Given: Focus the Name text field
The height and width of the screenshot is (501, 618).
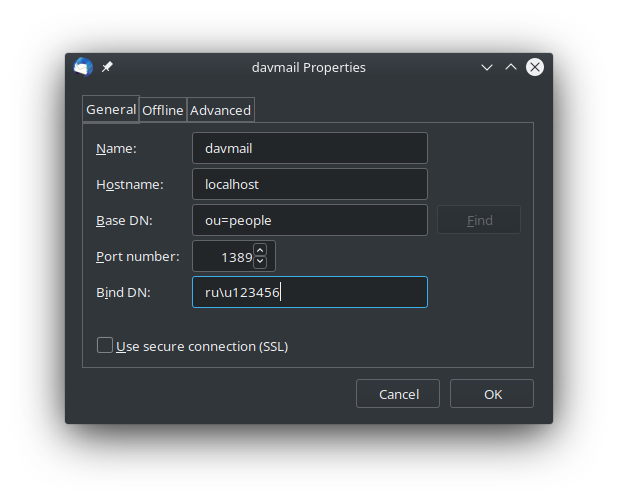Looking at the screenshot, I should click(x=309, y=148).
